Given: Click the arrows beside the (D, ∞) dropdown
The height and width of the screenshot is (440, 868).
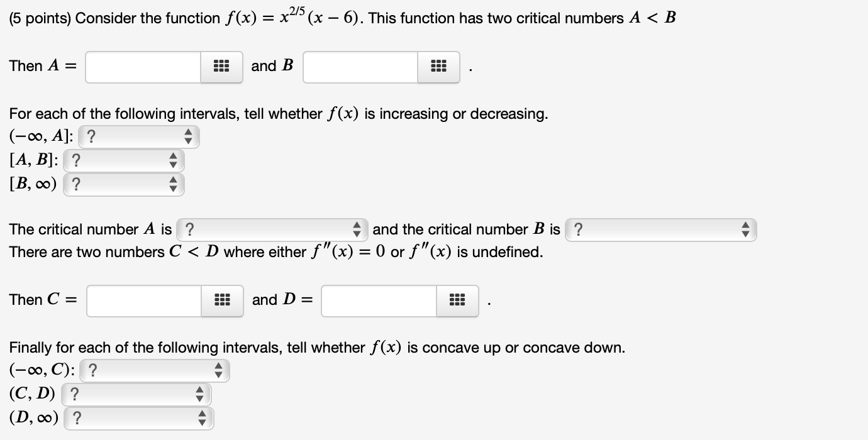Looking at the screenshot, I should coord(201,417).
